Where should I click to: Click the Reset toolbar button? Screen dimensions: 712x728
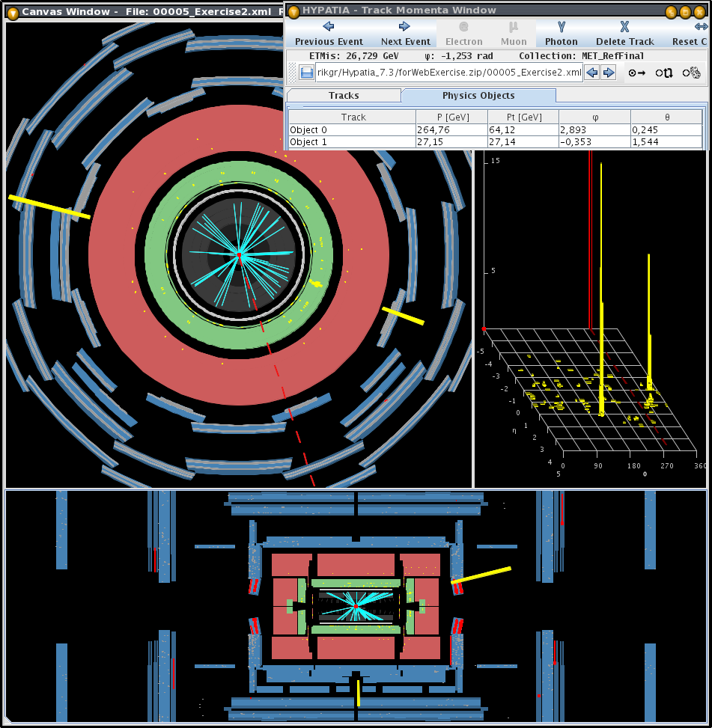pos(691,34)
